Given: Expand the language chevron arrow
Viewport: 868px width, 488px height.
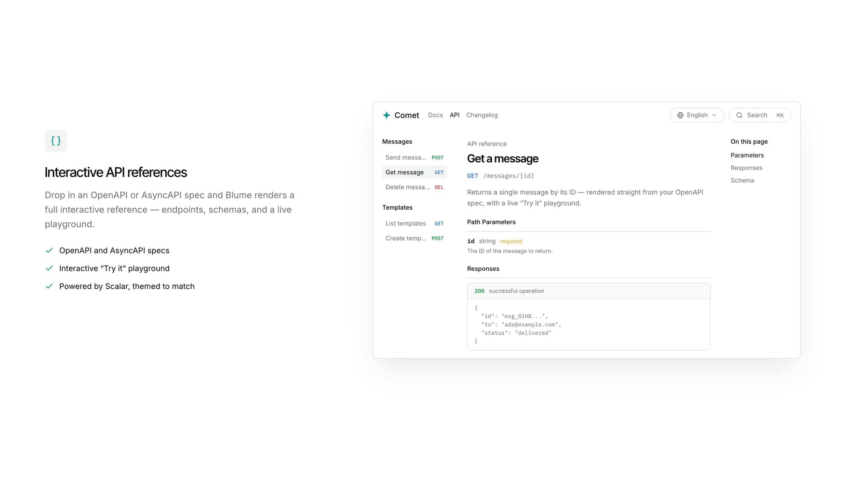Looking at the screenshot, I should tap(714, 115).
